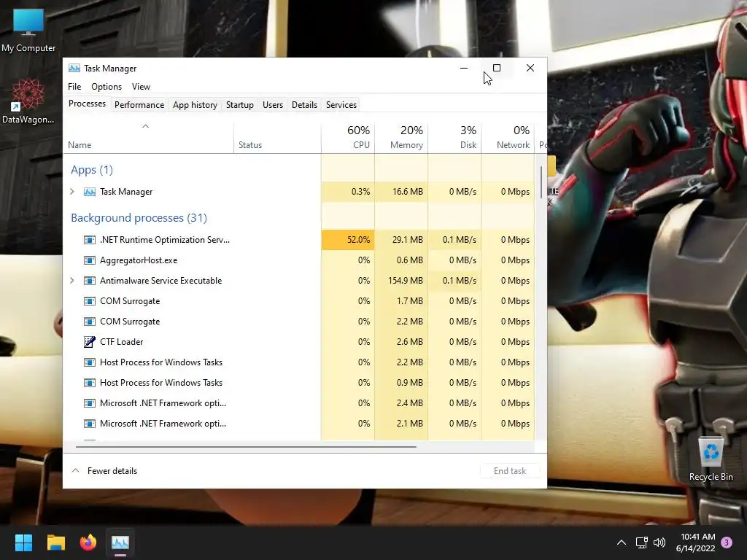747x560 pixels.
Task: Sort processes by the Memory column header
Action: click(401, 138)
